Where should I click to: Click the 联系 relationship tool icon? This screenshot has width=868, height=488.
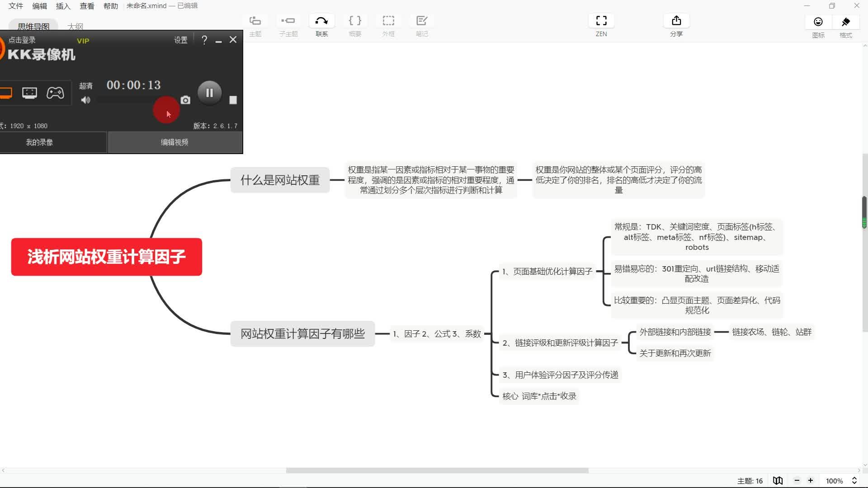[x=321, y=21]
